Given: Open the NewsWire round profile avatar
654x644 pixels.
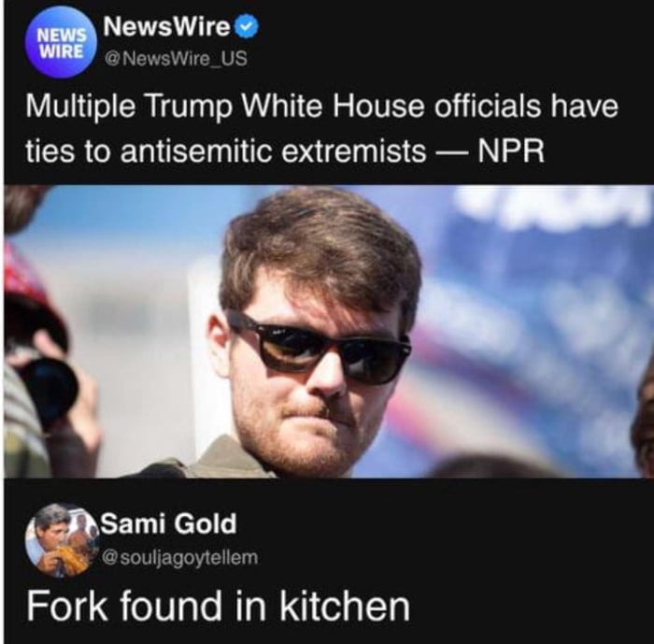Looking at the screenshot, I should [61, 42].
